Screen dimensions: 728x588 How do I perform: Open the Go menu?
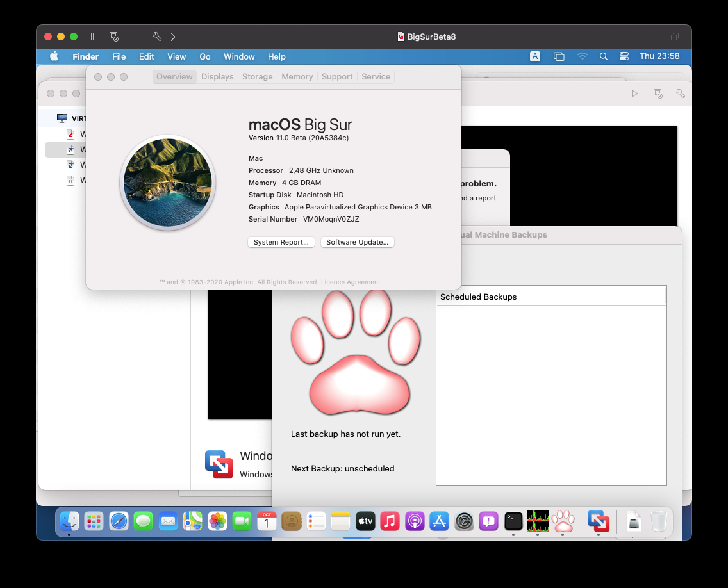coord(205,56)
